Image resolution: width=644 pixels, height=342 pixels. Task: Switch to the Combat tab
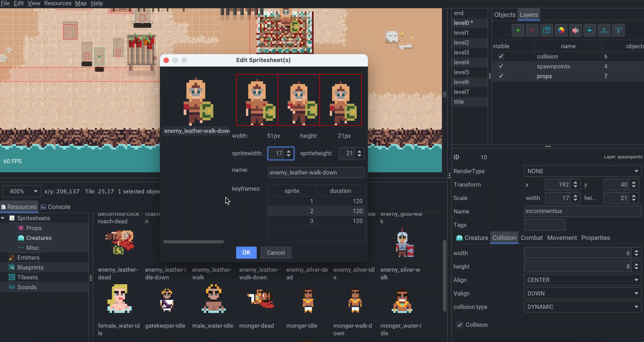pos(532,238)
